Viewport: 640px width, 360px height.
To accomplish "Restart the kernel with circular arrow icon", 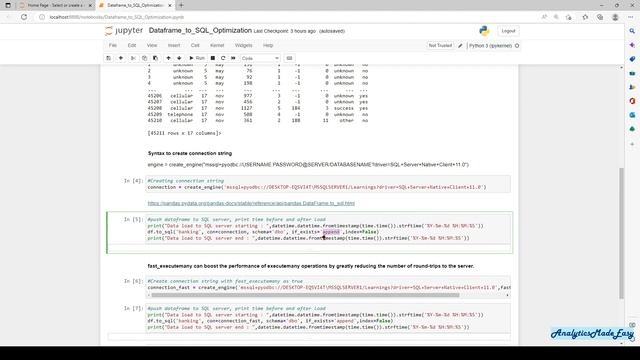I will 223,58.
